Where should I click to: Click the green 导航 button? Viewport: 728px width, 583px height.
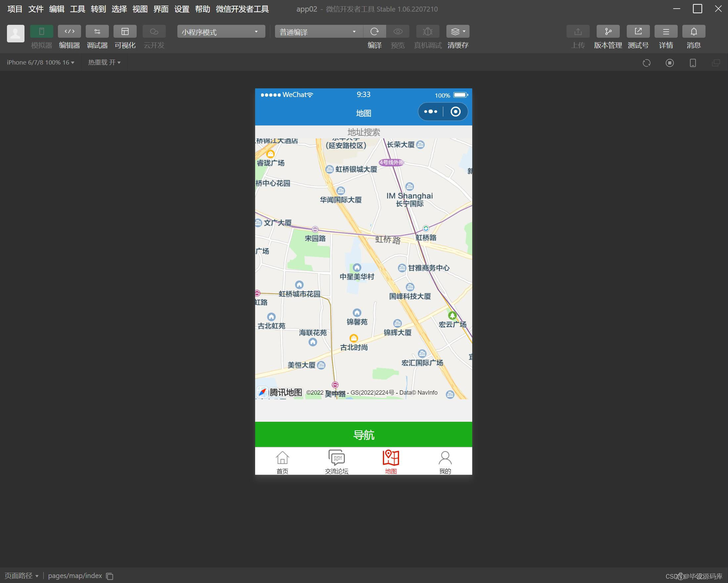pos(364,434)
